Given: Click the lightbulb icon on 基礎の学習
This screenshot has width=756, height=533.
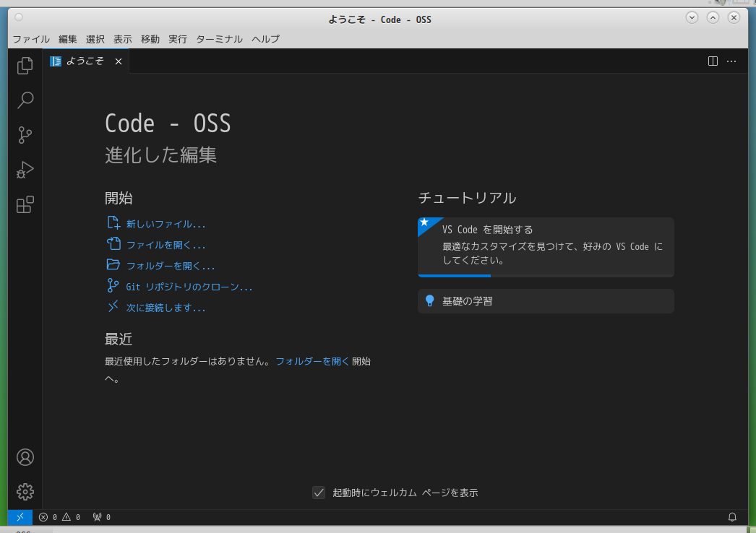Looking at the screenshot, I should point(429,300).
